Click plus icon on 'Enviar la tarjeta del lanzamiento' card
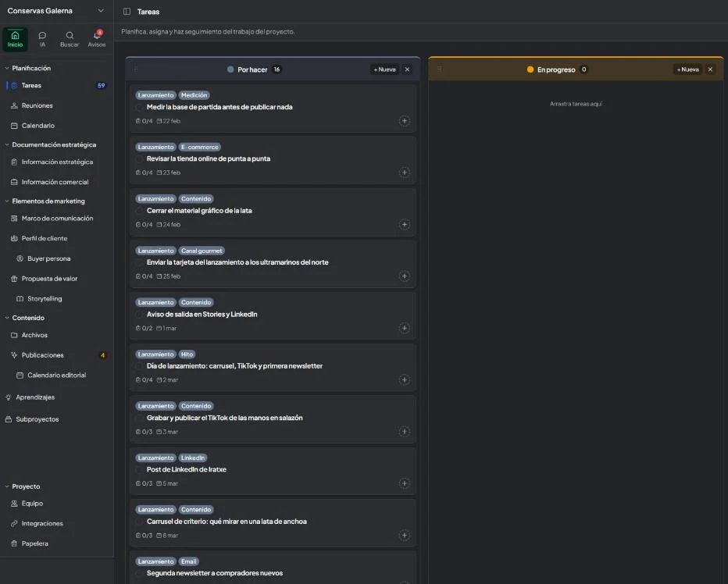This screenshot has height=584, width=728. click(405, 276)
